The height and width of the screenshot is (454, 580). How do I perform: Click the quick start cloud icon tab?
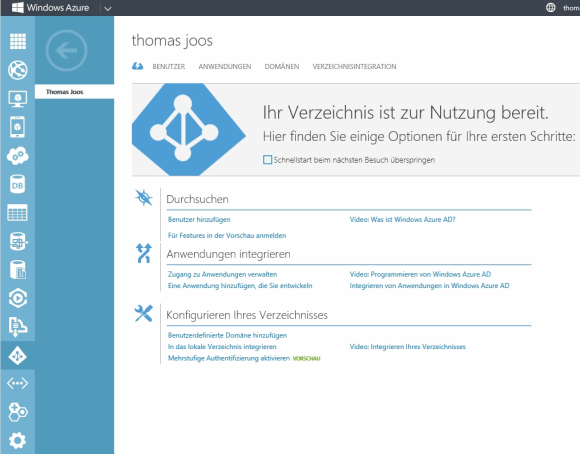click(x=138, y=66)
